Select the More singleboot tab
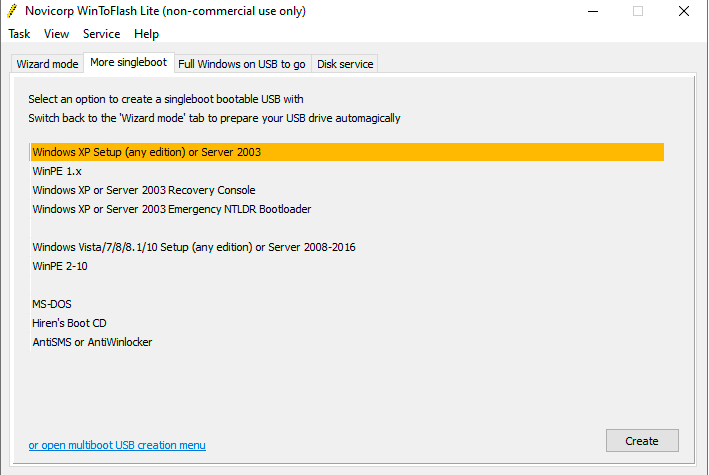The width and height of the screenshot is (709, 475). point(128,63)
